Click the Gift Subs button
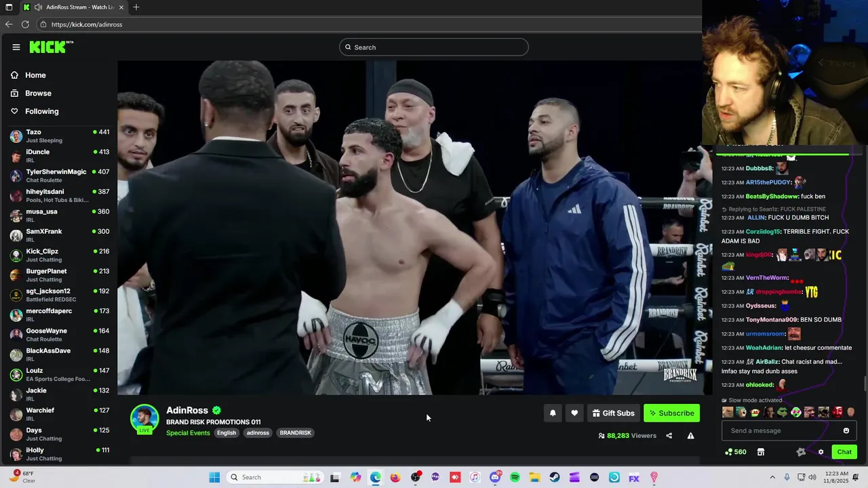 pos(613,413)
